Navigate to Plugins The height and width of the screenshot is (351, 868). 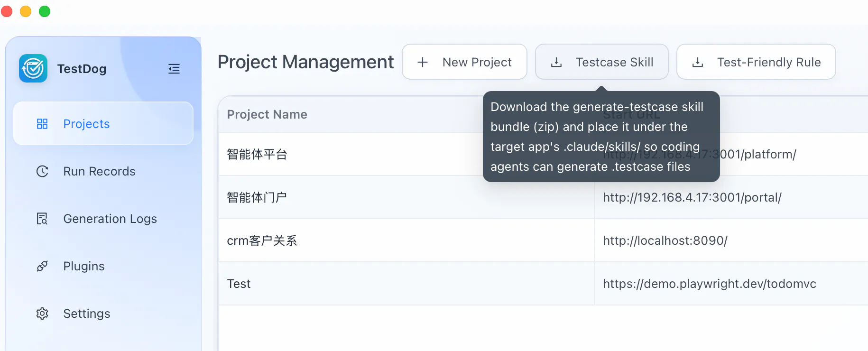tap(103, 266)
